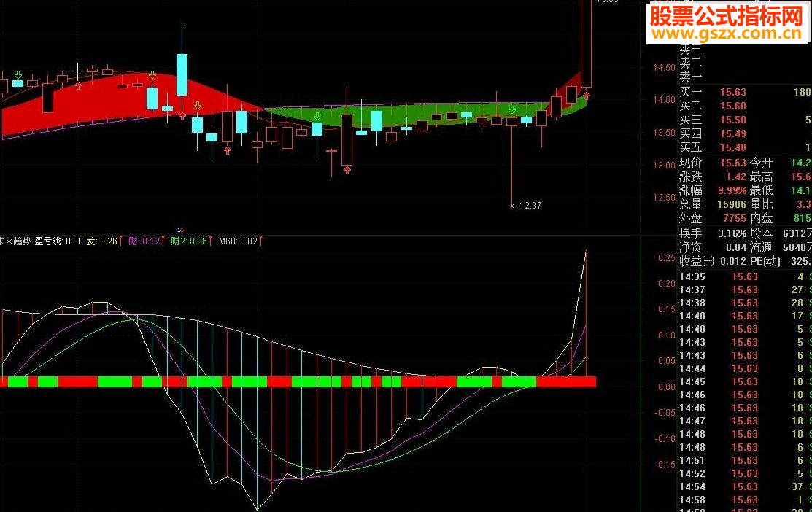Select the 14:54 tick trade row
812x512 pixels.
point(745,486)
